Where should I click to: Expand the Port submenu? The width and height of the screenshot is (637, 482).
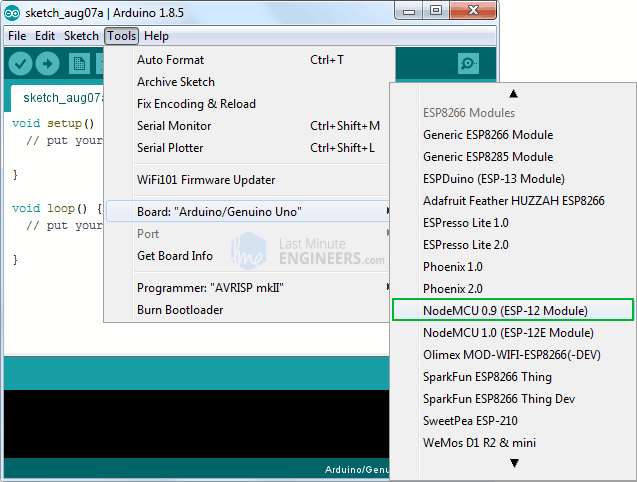pos(247,234)
